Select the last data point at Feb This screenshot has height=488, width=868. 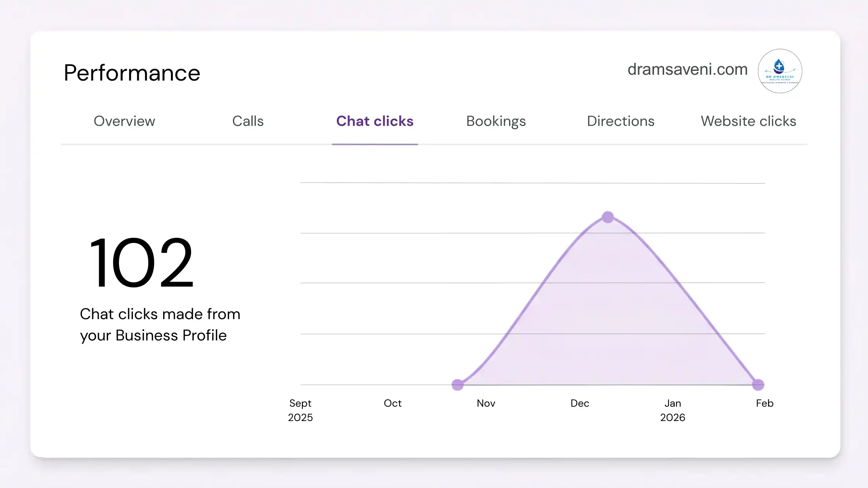758,385
